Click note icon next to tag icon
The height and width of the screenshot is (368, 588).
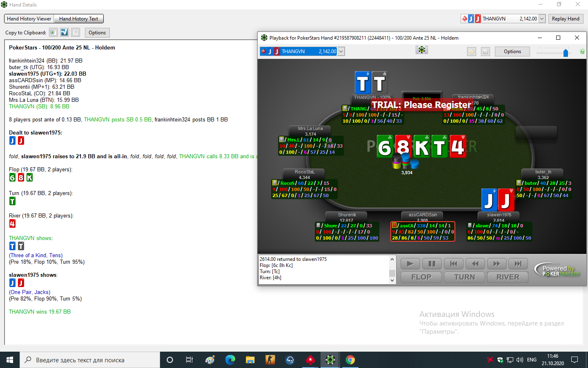pos(485,52)
